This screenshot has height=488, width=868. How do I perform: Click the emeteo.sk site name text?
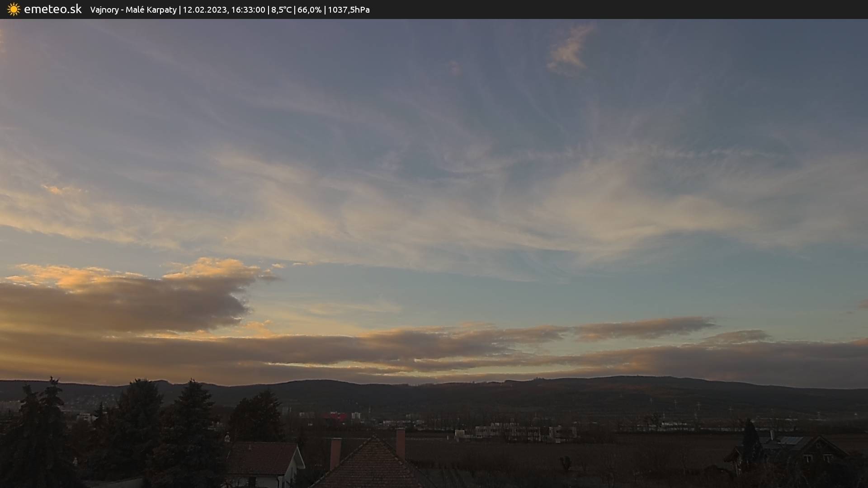(52, 9)
